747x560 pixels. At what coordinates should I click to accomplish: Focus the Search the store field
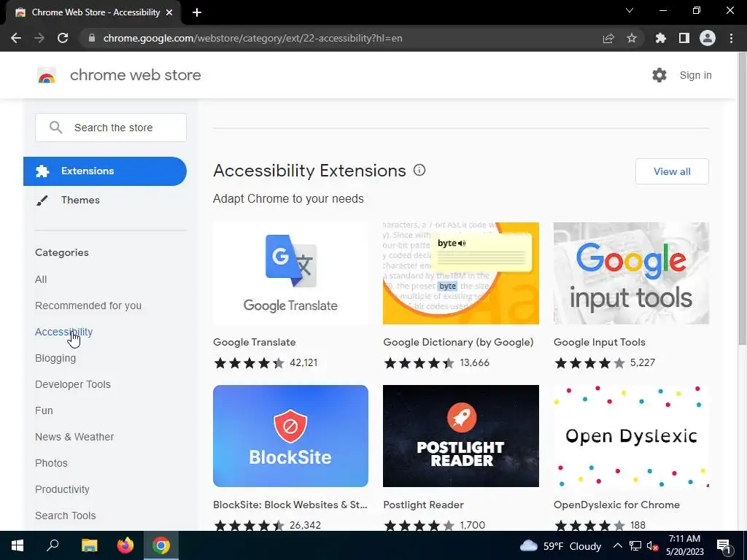(111, 128)
